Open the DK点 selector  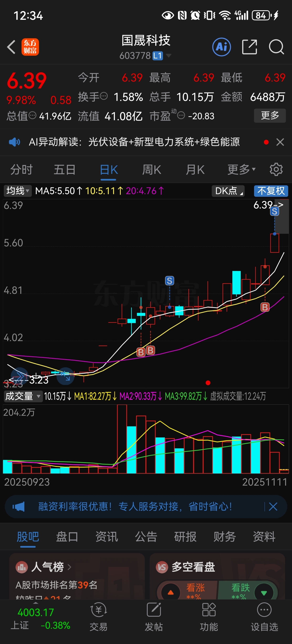(x=228, y=191)
